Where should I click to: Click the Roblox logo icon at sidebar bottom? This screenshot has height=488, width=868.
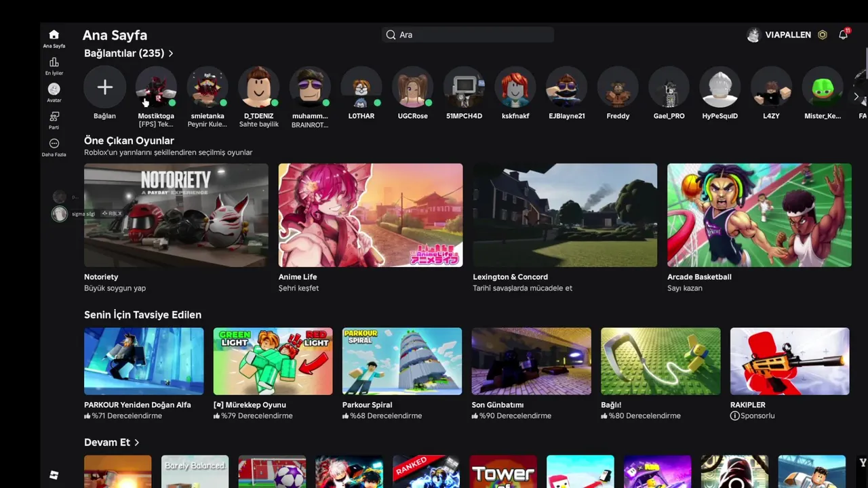pos(54,475)
